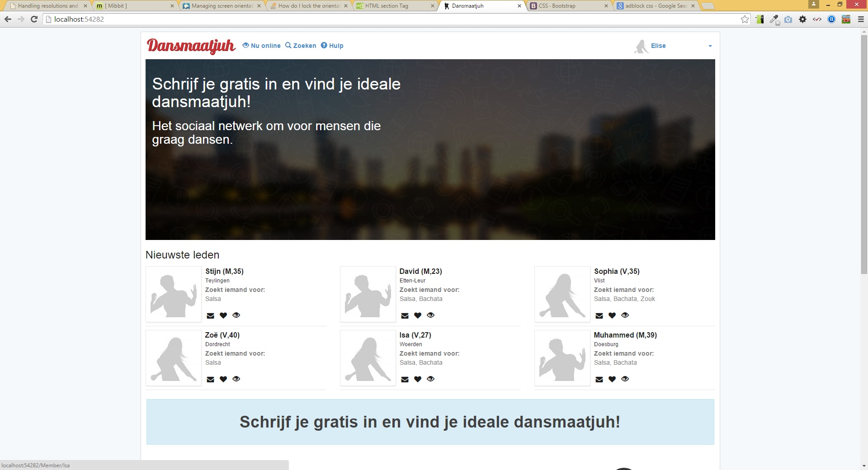
Task: Open Isa (V,27) profile link
Action: click(x=415, y=335)
